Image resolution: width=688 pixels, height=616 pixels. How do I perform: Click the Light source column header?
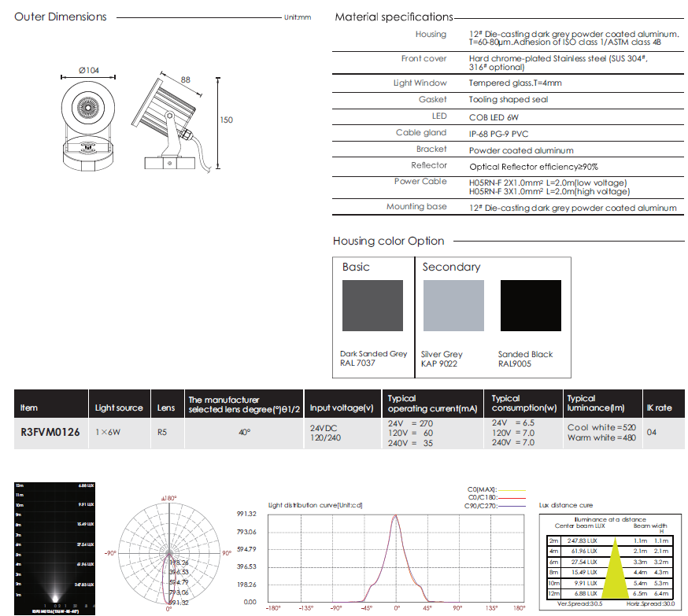(119, 408)
